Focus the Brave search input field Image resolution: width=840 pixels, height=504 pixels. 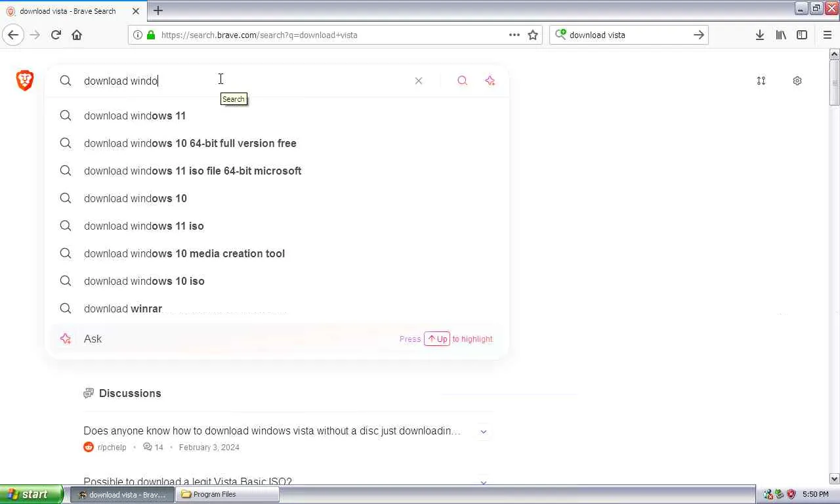click(243, 81)
